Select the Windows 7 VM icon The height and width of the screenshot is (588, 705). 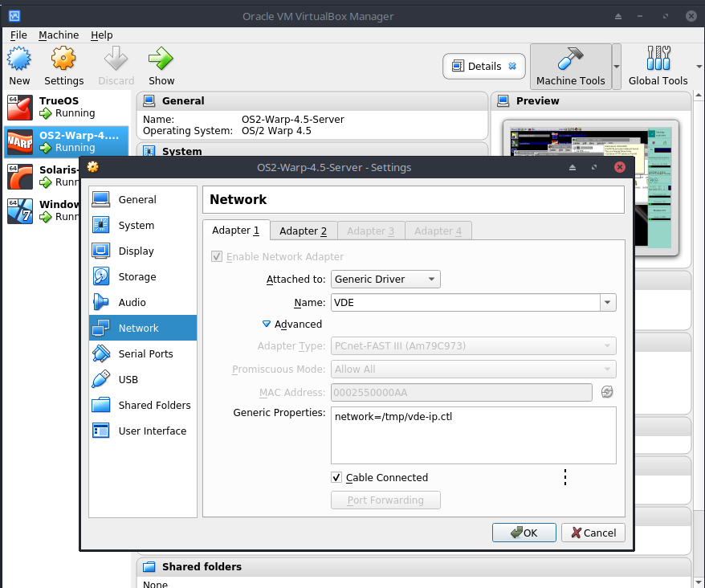[x=20, y=211]
